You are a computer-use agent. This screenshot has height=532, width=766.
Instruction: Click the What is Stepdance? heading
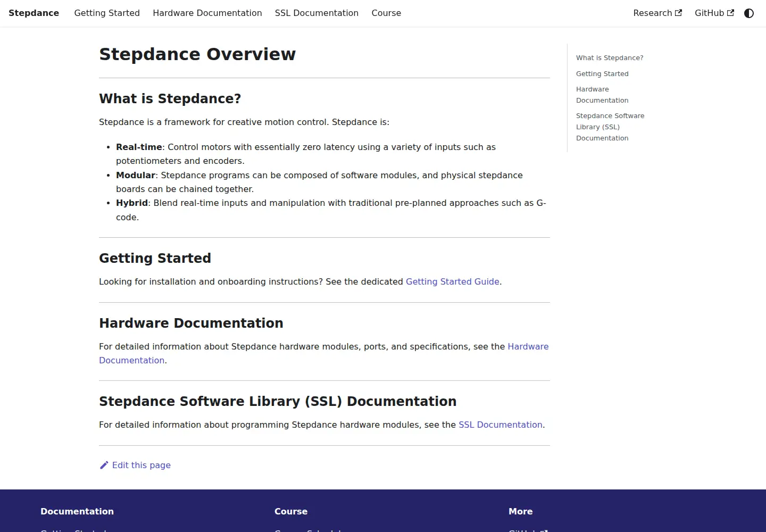point(170,98)
